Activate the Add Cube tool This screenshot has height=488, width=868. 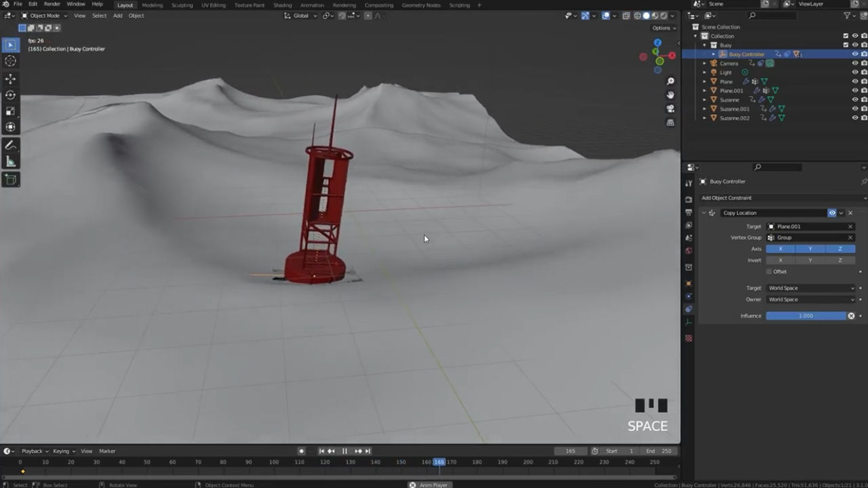click(x=10, y=180)
